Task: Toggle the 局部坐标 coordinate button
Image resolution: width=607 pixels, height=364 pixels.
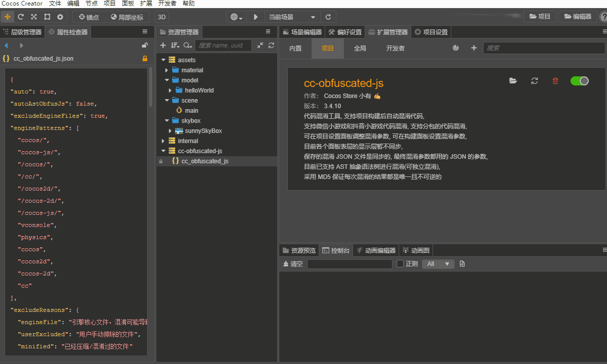Action: pos(127,17)
